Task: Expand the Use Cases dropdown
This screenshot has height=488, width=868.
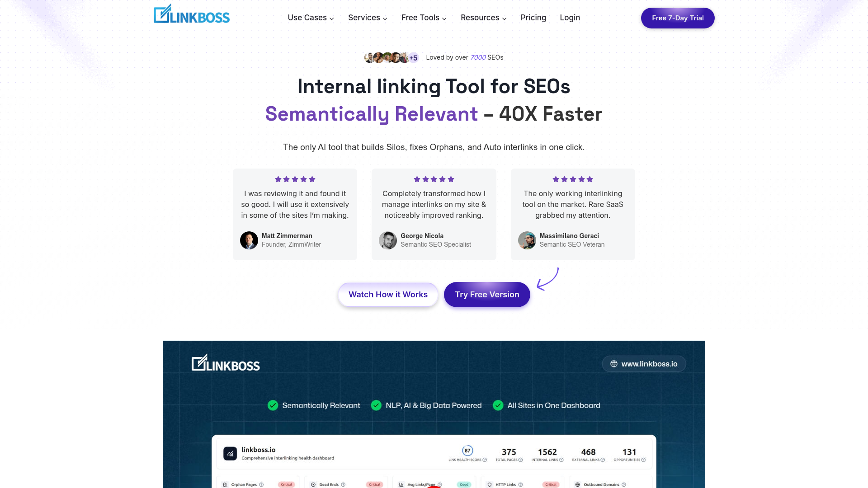Action: [311, 18]
